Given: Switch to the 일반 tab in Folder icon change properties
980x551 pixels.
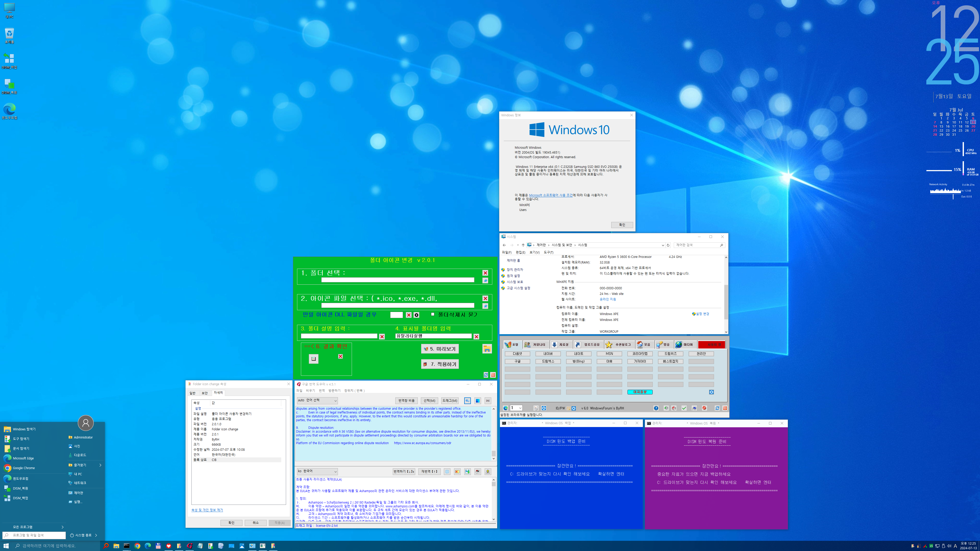Looking at the screenshot, I should point(192,393).
